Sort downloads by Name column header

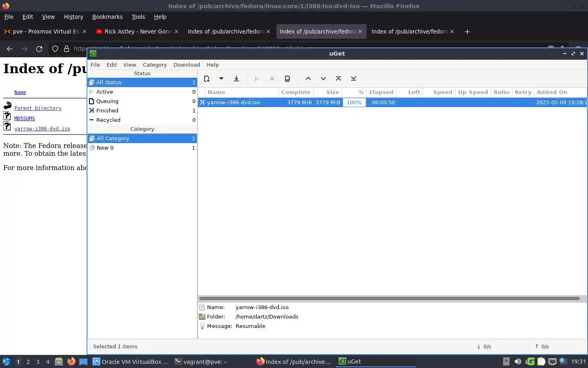pyautogui.click(x=242, y=92)
